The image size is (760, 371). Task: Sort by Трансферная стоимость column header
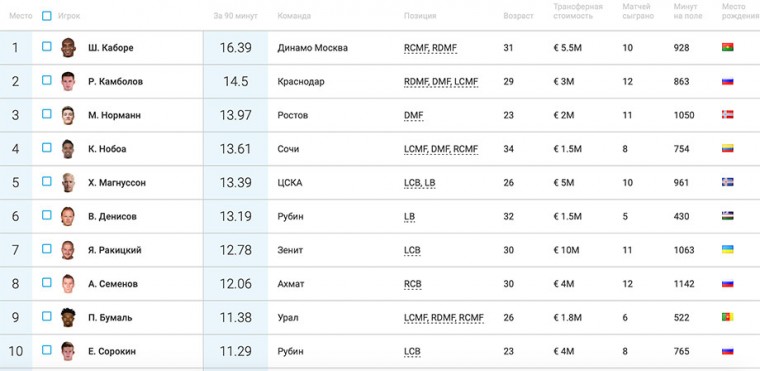578,11
